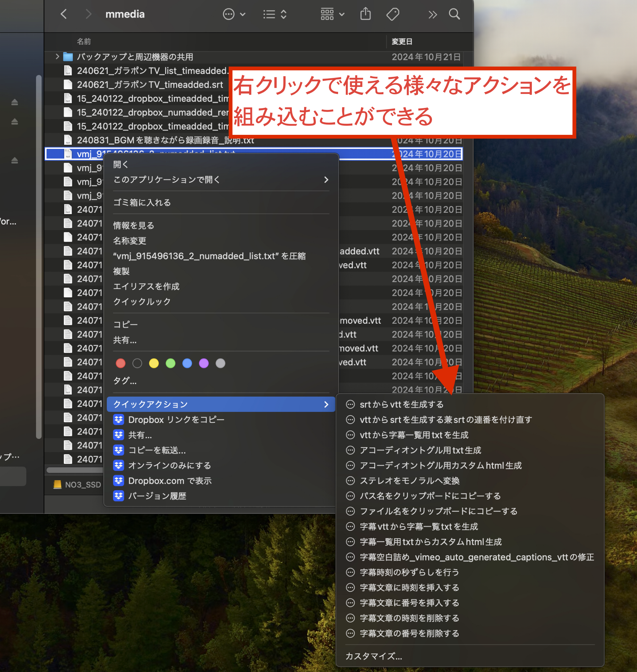The width and height of the screenshot is (637, 672).
Task: Click the Finder search magnifier icon
Action: click(454, 14)
